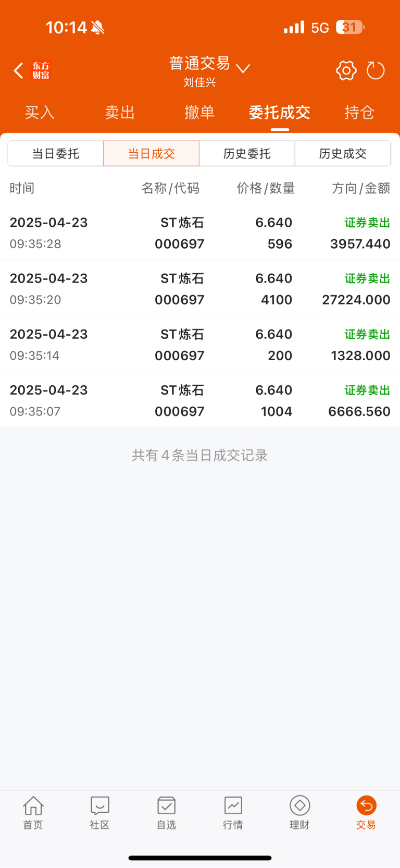Image resolution: width=400 pixels, height=868 pixels.
Task: Open the 4100-share ST炼石 sell record
Action: (x=200, y=289)
